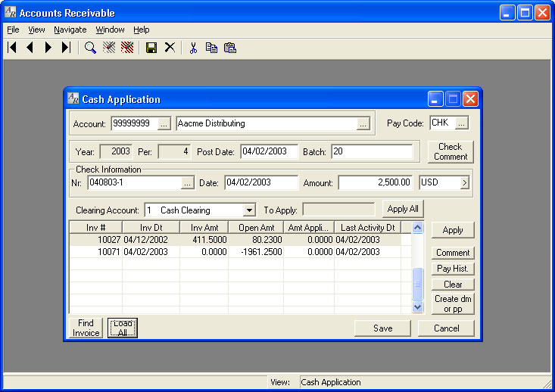Go to next record arrow
Viewport: 555px width, 392px height.
[x=48, y=48]
